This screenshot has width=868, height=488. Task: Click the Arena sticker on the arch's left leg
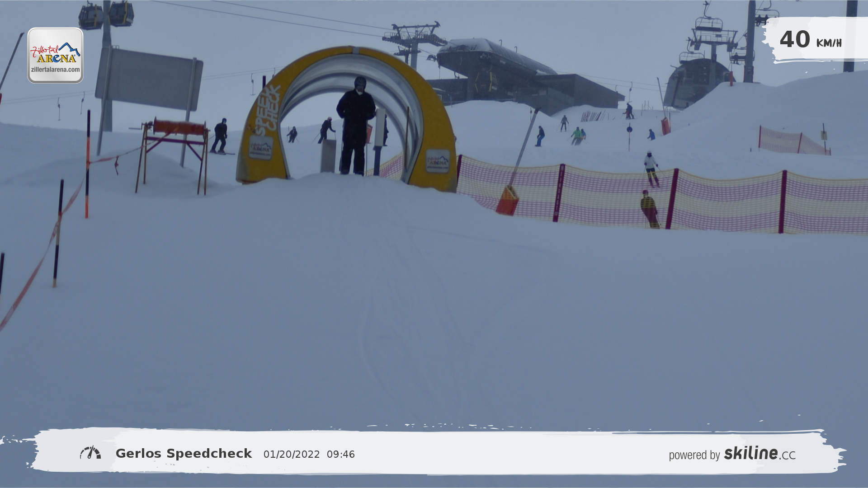261,148
